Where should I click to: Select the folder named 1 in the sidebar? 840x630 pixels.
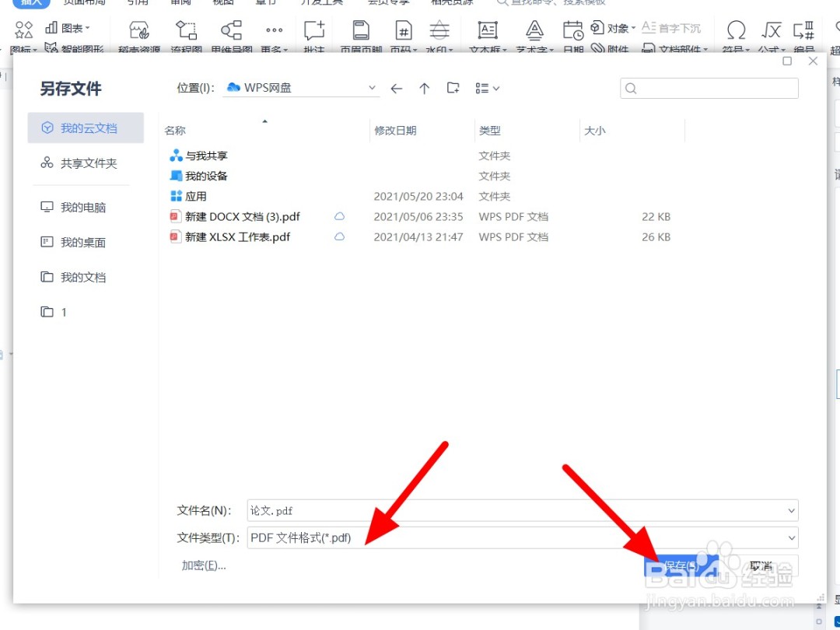(x=54, y=312)
